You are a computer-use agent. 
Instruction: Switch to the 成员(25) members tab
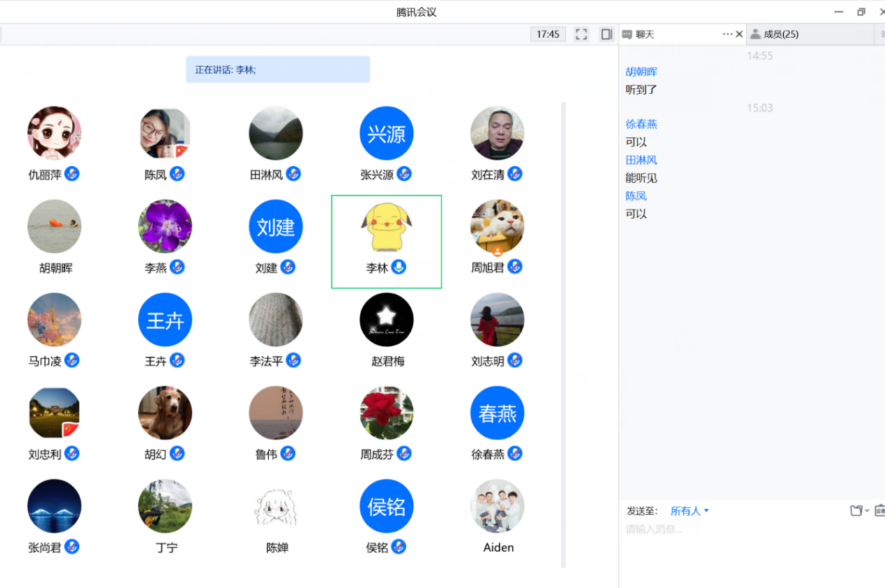(x=780, y=34)
